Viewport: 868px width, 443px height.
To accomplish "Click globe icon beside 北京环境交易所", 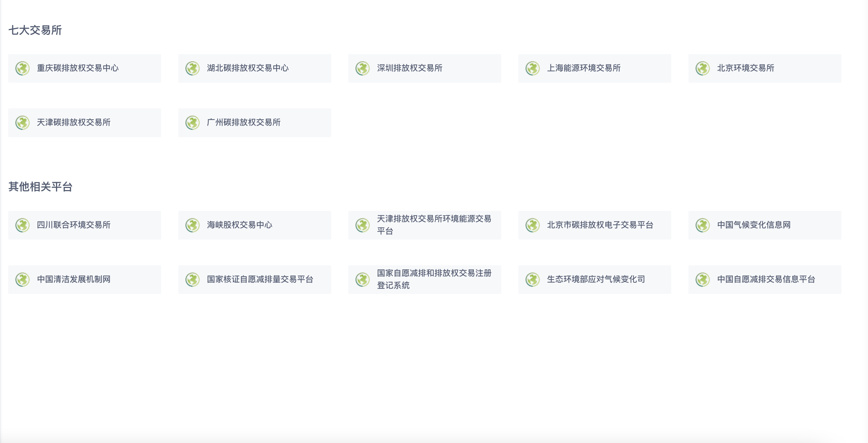I will 703,68.
